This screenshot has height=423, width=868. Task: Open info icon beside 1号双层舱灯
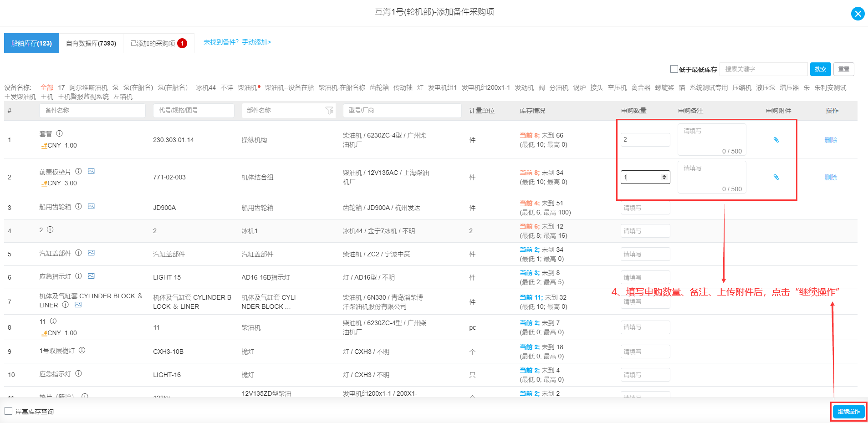tap(82, 350)
